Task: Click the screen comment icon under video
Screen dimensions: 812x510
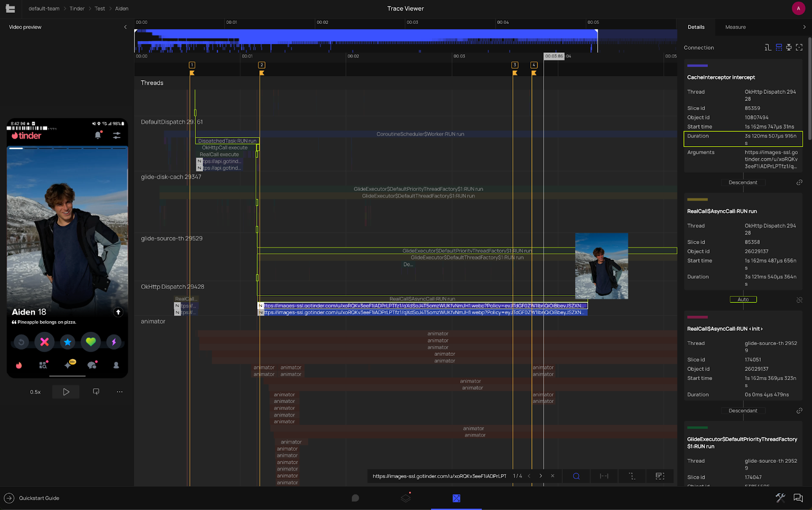Action: [x=96, y=392]
